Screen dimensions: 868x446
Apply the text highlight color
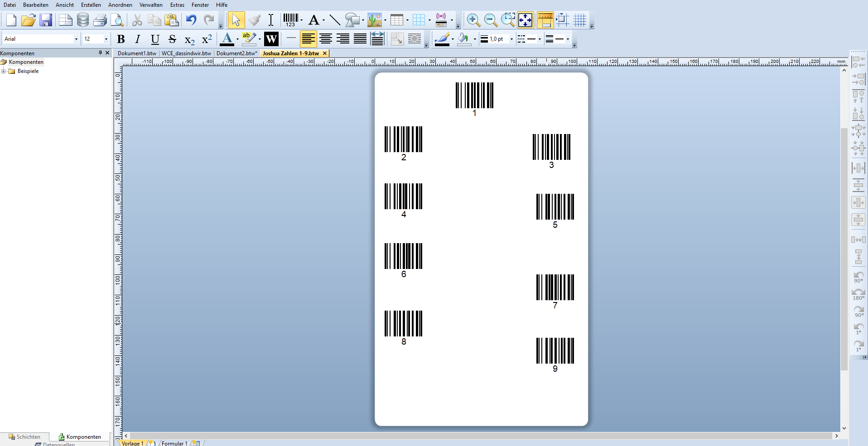pos(249,39)
